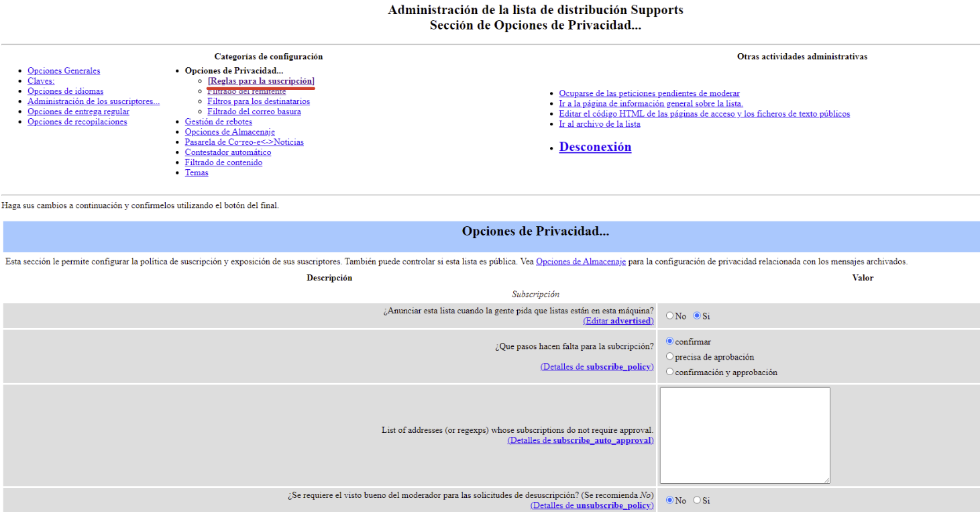Go to the list archive
The width and height of the screenshot is (980, 512).
(600, 124)
